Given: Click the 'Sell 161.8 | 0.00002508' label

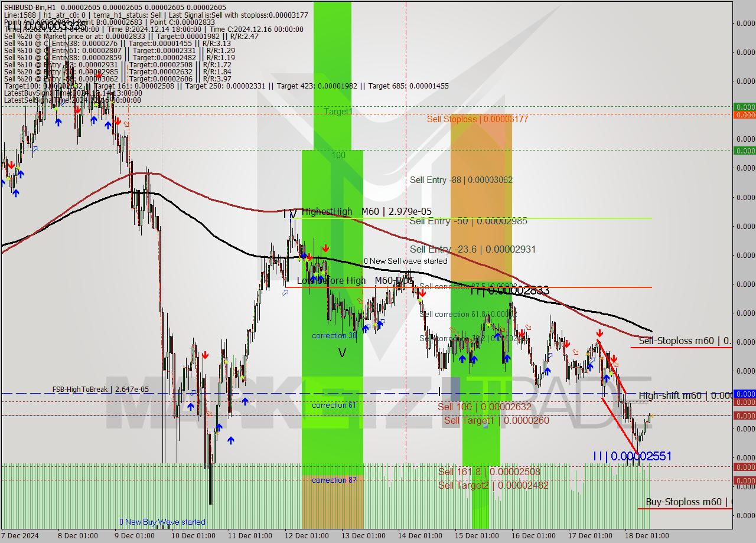Looking at the screenshot, I should point(489,472).
